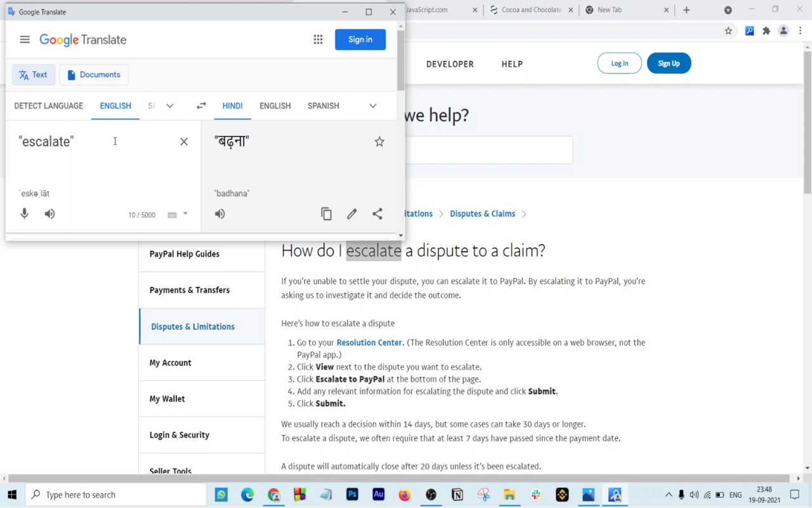The image size is (812, 508).
Task: Show hidden system tray icons
Action: coord(668,495)
